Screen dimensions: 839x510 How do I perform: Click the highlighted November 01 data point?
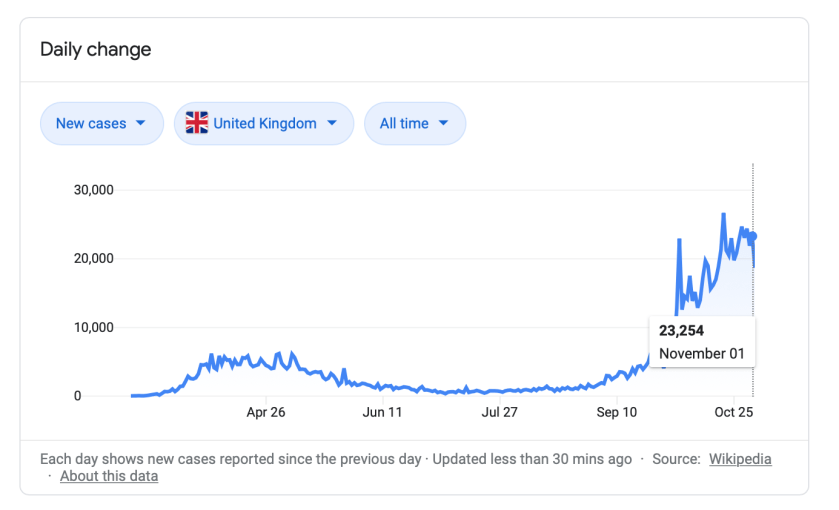pyautogui.click(x=753, y=236)
